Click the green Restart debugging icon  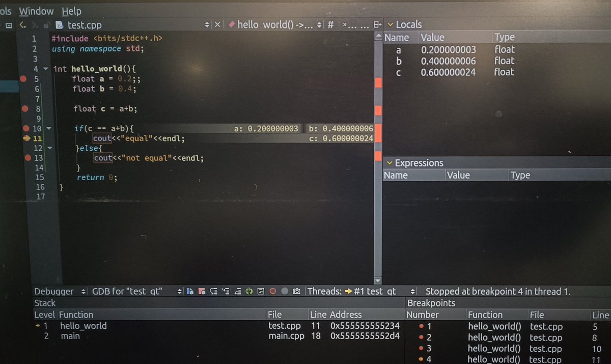249,291
